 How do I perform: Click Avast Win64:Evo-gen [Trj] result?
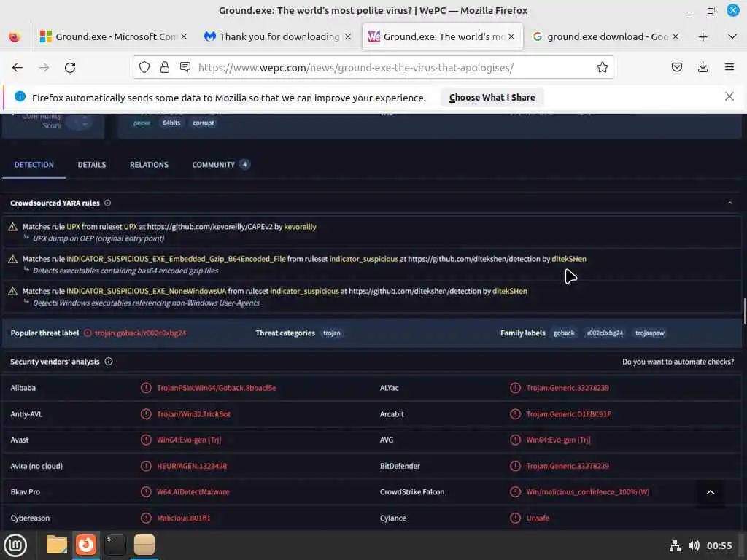click(189, 440)
